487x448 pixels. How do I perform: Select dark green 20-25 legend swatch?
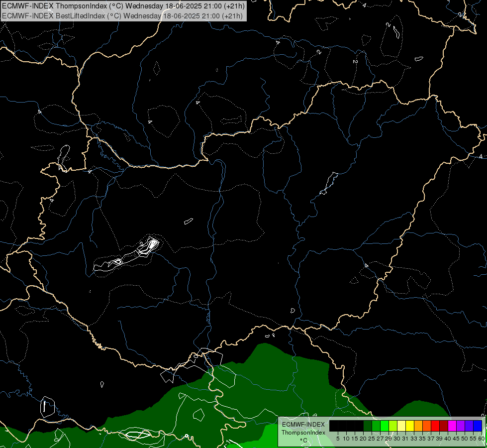click(368, 426)
